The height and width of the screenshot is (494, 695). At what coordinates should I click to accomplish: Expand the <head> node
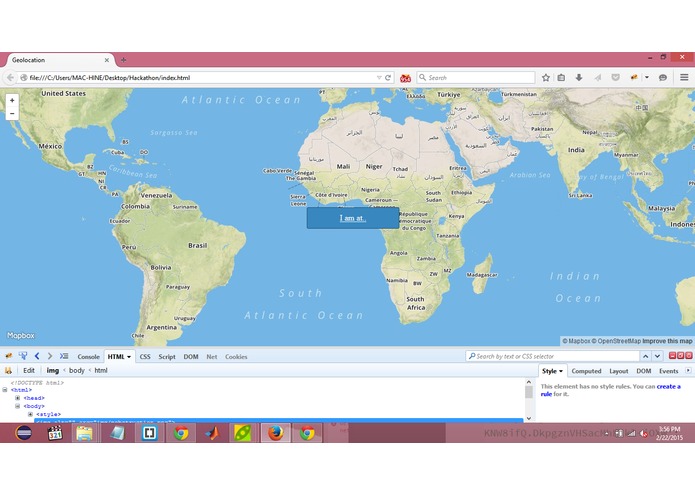click(x=18, y=398)
